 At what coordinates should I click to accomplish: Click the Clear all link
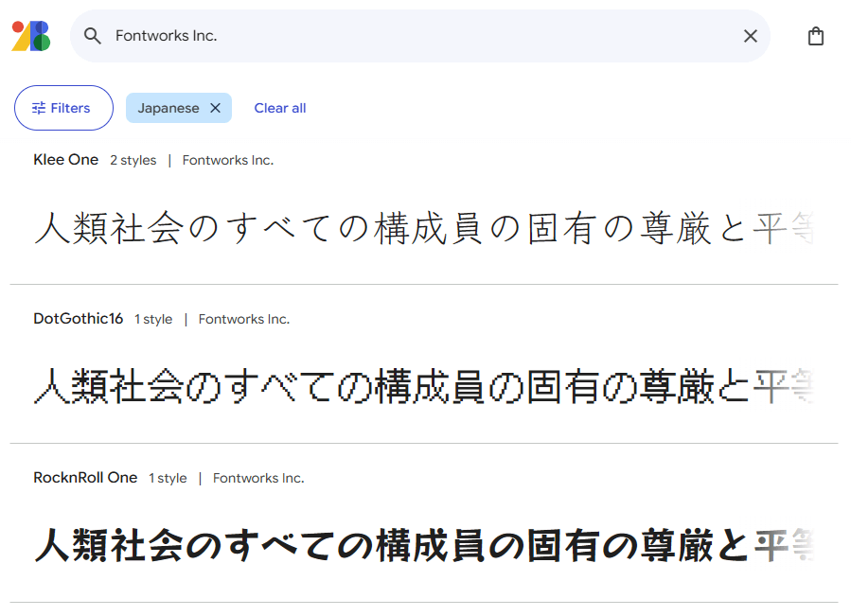(x=279, y=108)
